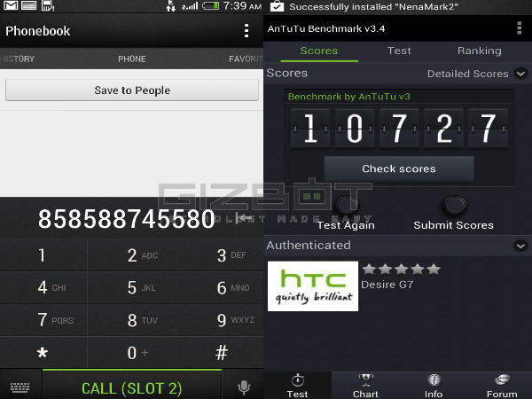Screen dimensions: 532x399
Task: Switch to the History tab in Phonebook
Action: point(18,59)
